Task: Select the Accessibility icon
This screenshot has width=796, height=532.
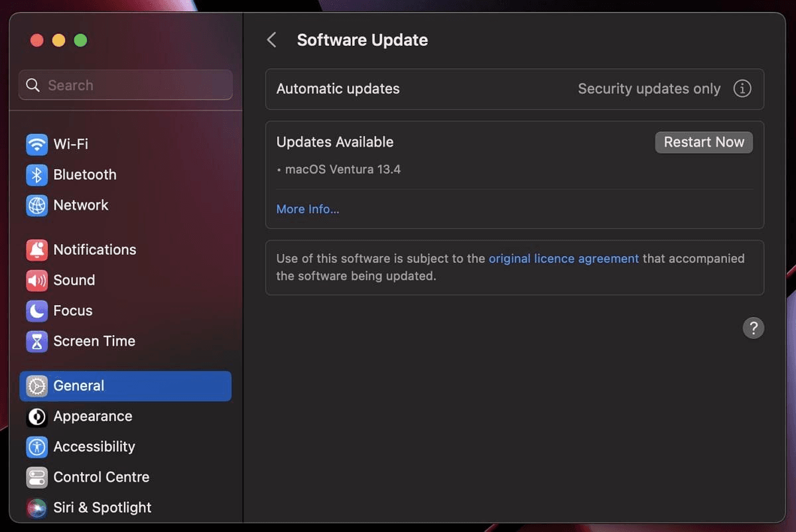Action: click(x=36, y=446)
